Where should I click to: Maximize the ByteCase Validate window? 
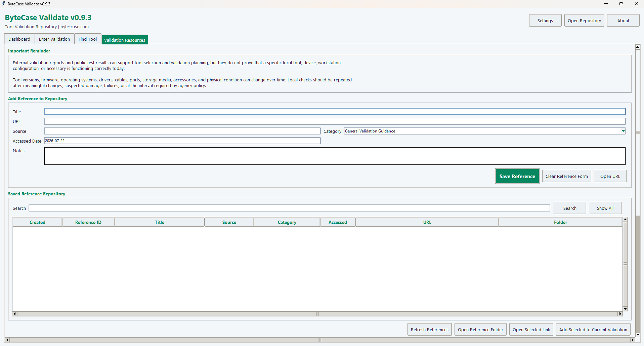click(x=621, y=4)
